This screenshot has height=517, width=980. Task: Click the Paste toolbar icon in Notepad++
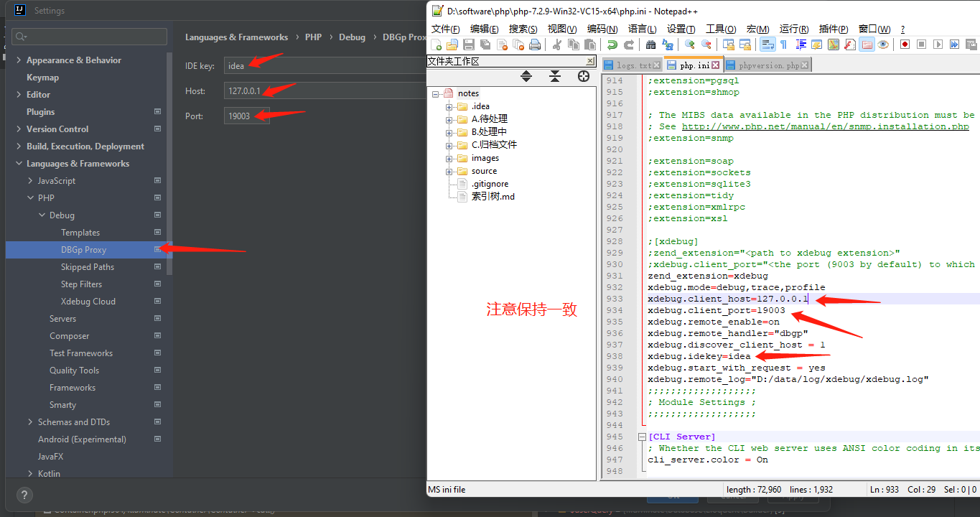click(590, 45)
